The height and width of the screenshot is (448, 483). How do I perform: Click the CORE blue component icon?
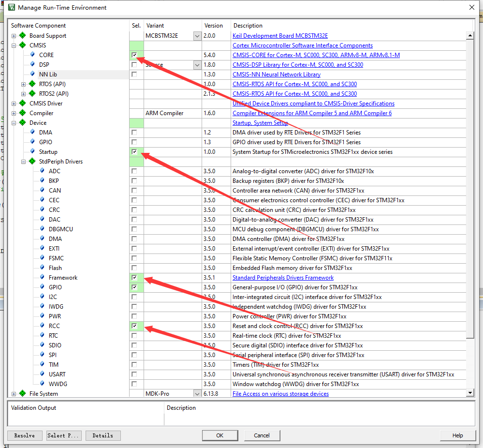pos(32,55)
